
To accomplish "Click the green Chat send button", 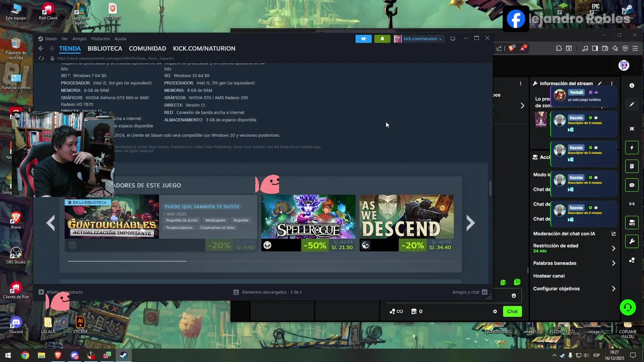I will coord(512,311).
